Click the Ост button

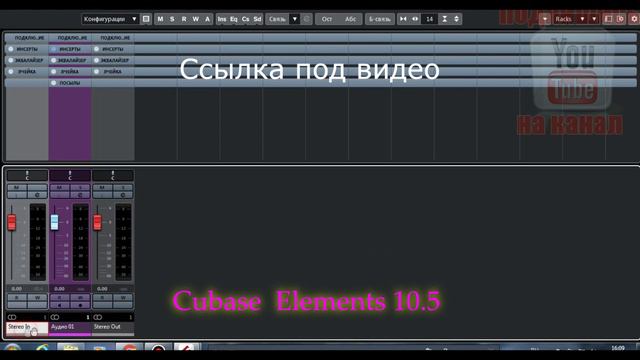pos(327,19)
